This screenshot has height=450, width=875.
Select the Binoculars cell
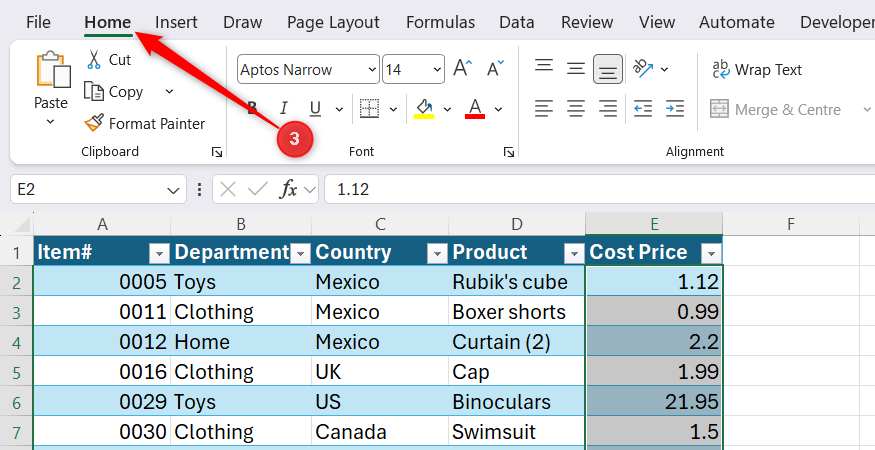pyautogui.click(x=517, y=402)
